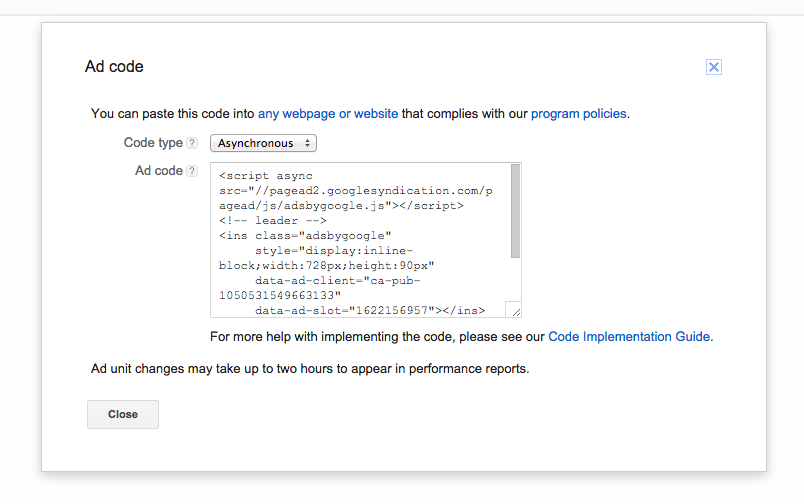Click the '<script async' code line
The image size is (804, 504).
[x=266, y=176]
